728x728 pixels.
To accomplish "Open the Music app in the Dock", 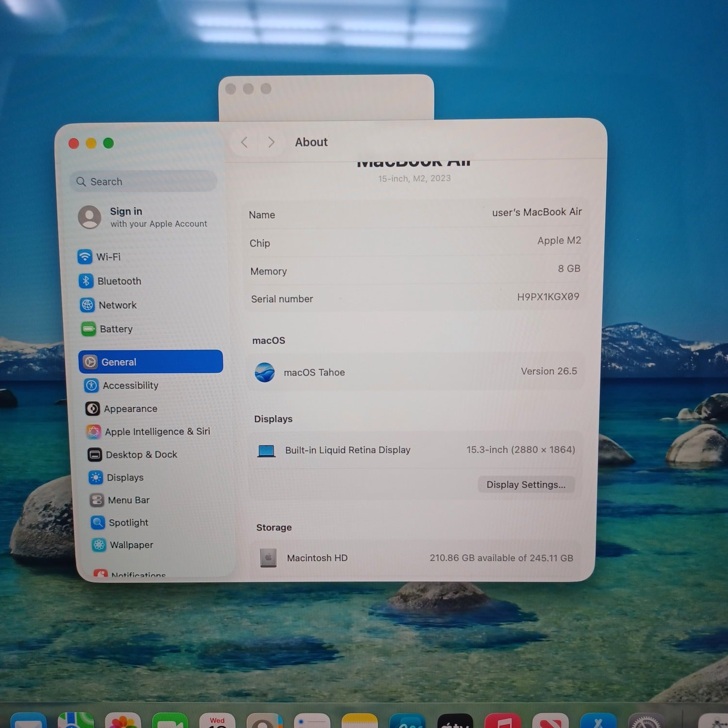I will point(502,721).
